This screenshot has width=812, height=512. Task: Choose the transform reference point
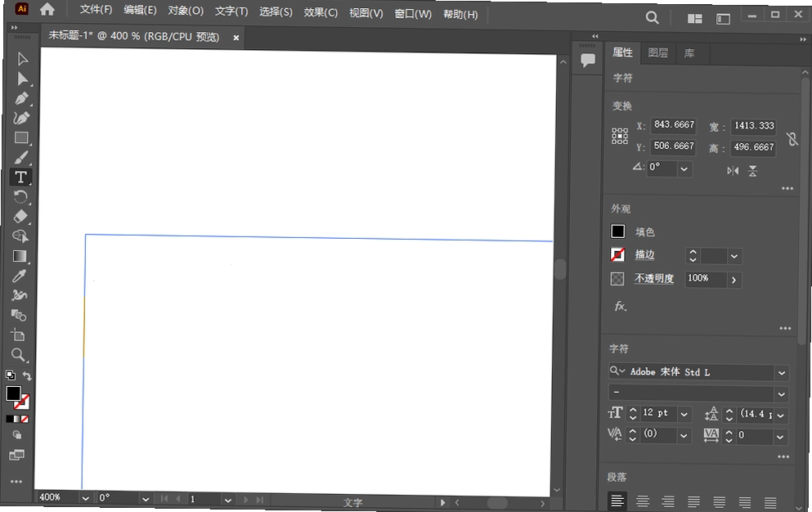pos(619,137)
